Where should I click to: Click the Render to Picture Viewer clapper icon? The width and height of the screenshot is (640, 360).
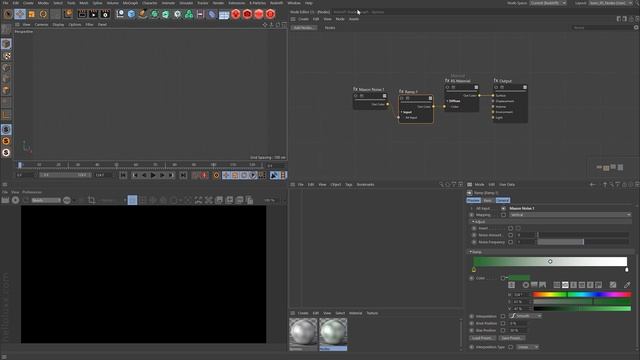pyautogui.click(x=93, y=14)
